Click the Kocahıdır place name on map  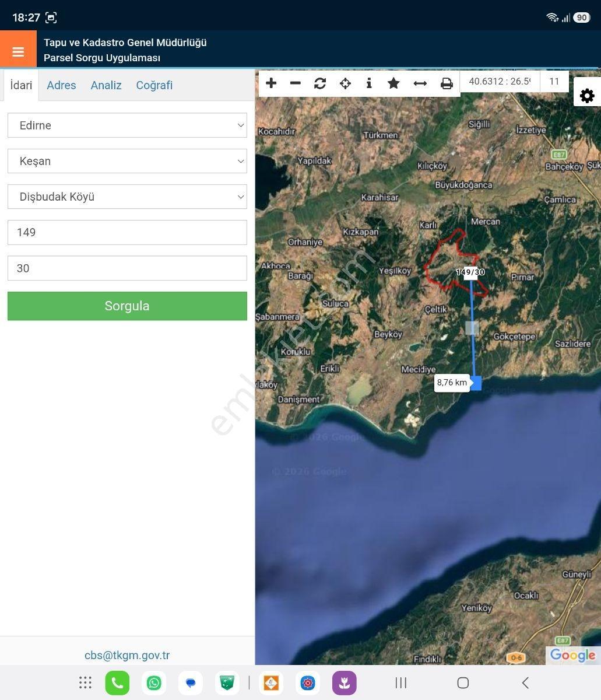277,132
